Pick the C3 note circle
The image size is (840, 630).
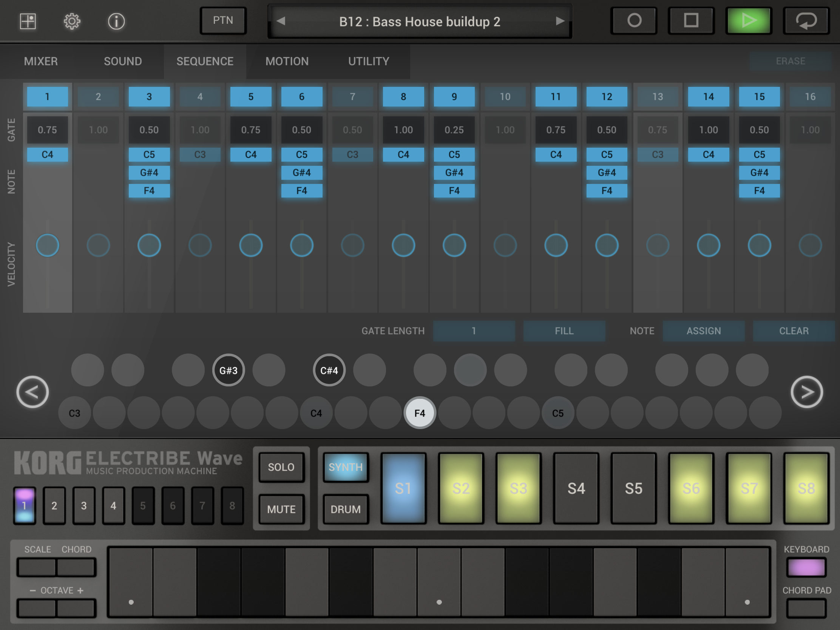click(74, 413)
